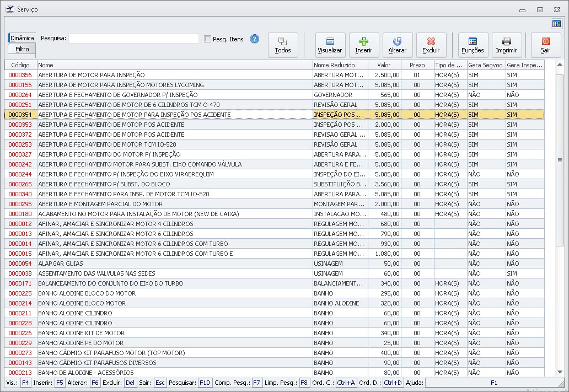Switch to the Dinâmica tab
569x392 pixels.
22,38
